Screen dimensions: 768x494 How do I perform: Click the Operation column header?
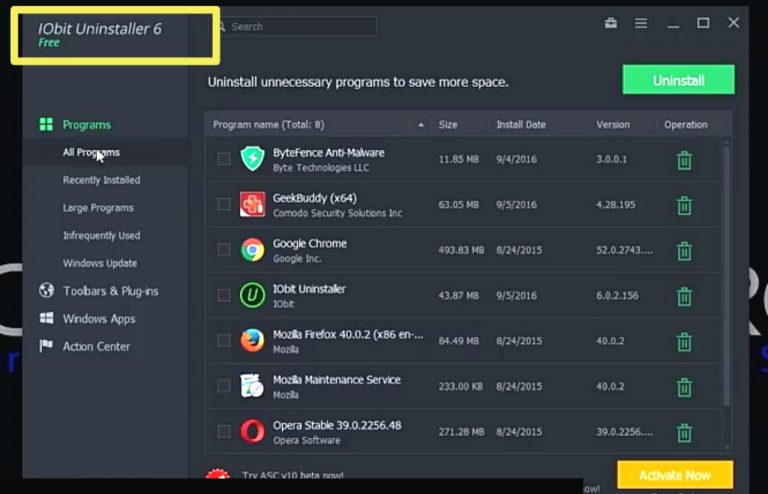point(686,125)
